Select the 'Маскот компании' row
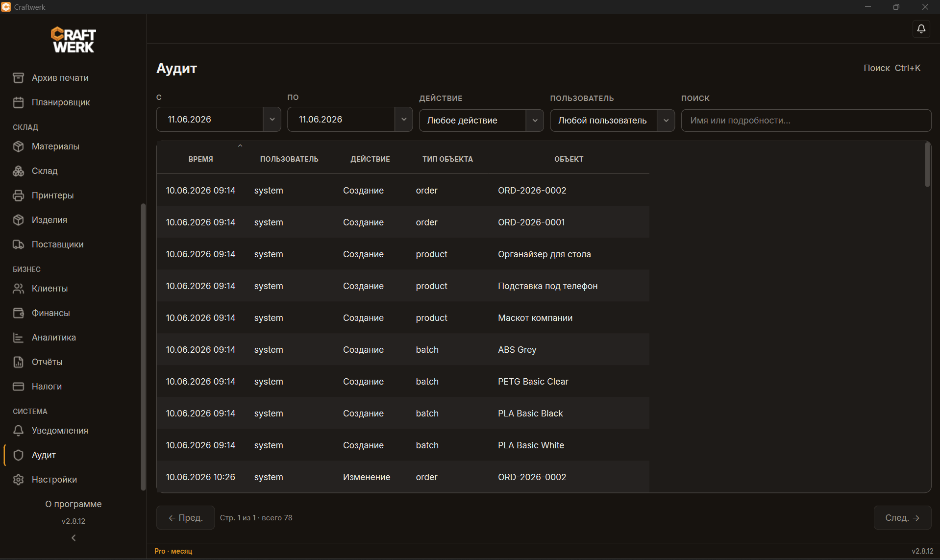The width and height of the screenshot is (940, 560). pos(403,318)
